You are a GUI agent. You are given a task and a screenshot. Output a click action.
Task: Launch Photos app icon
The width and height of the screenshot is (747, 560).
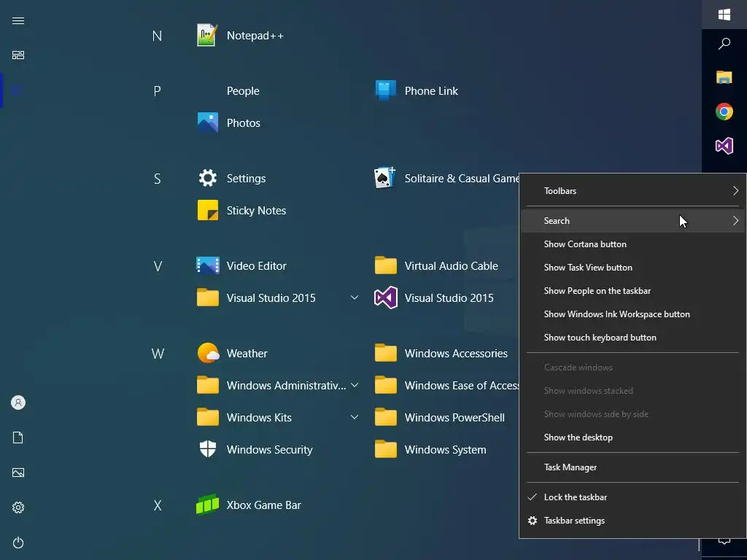click(208, 122)
